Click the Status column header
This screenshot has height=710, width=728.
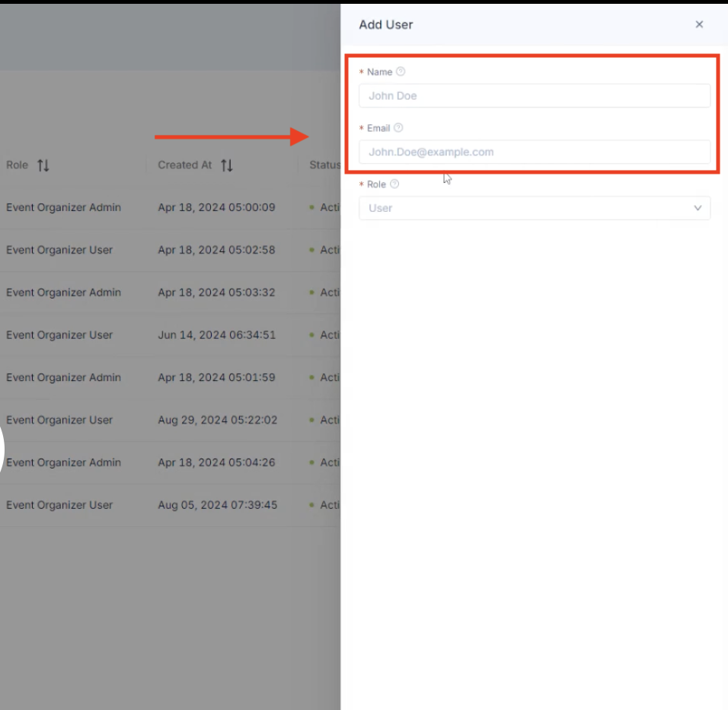(x=324, y=165)
